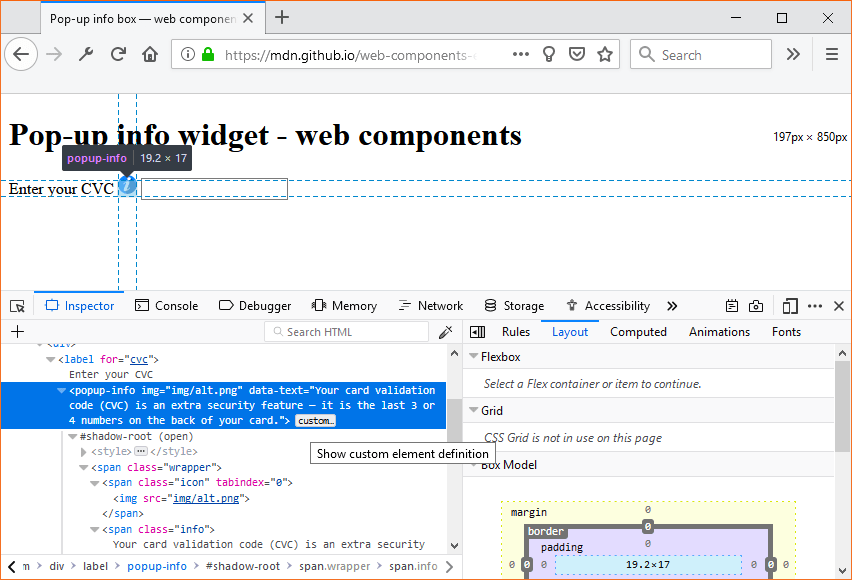Viewport: 852px width, 580px height.
Task: Take a screenshot using the camera icon
Action: [756, 305]
